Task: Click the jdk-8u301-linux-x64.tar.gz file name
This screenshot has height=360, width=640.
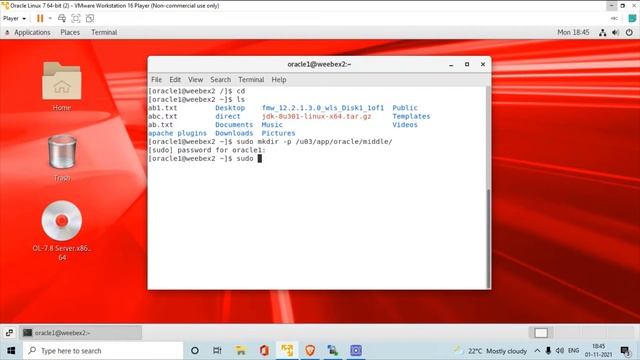Action: pyautogui.click(x=317, y=116)
